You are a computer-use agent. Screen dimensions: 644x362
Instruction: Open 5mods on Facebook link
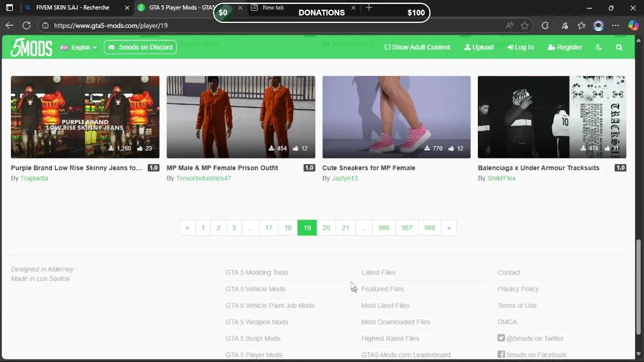pos(532,355)
